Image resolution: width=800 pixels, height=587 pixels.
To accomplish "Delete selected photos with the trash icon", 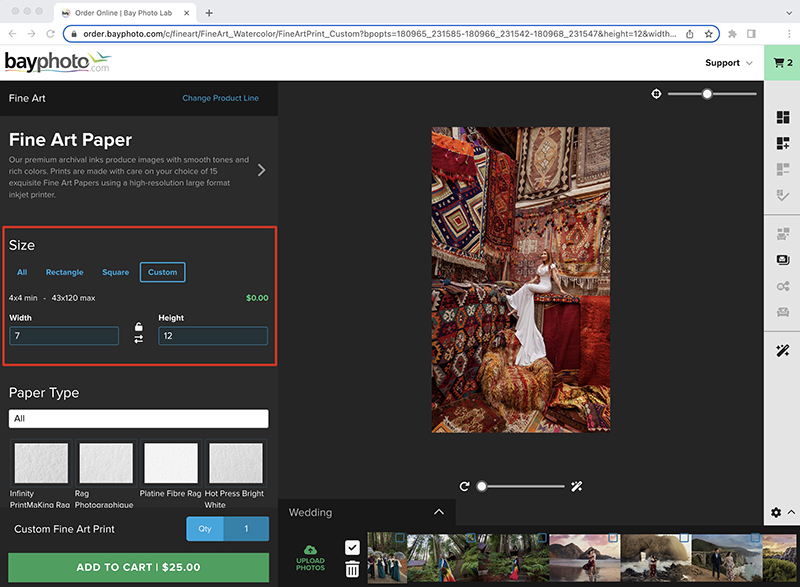I will tap(352, 569).
